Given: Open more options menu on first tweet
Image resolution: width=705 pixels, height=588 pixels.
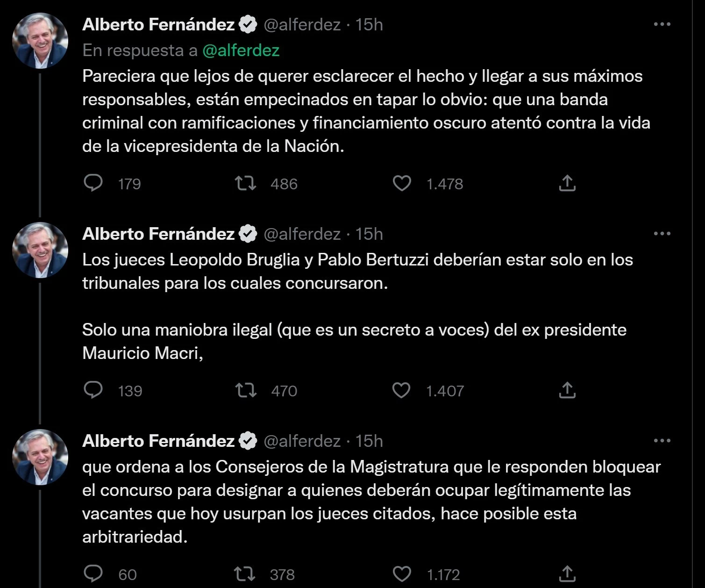Looking at the screenshot, I should pyautogui.click(x=662, y=24).
